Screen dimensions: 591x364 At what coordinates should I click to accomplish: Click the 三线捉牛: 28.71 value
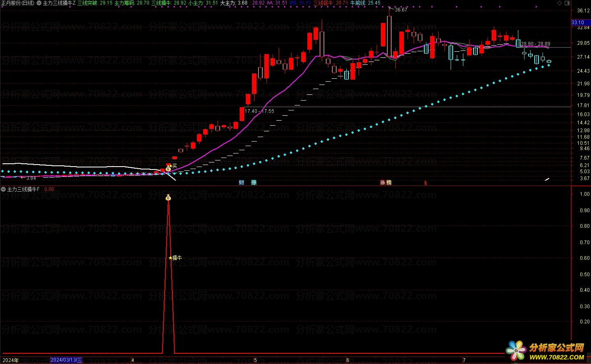tap(331, 3)
